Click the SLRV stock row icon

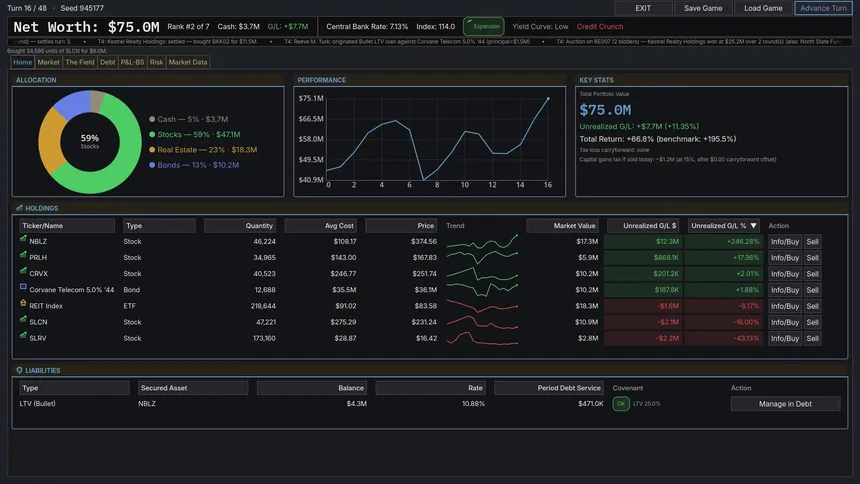click(23, 335)
